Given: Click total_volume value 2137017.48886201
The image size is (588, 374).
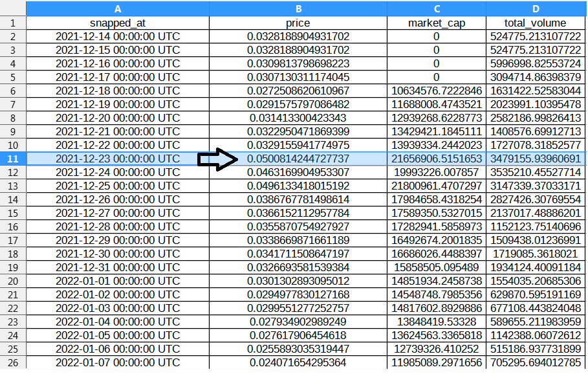Looking at the screenshot, I should (536, 213).
